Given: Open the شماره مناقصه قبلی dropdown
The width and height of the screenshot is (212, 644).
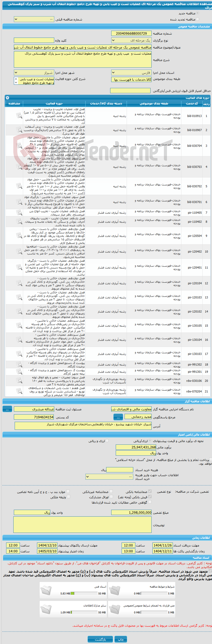Looking at the screenshot, I should pos(34,19).
